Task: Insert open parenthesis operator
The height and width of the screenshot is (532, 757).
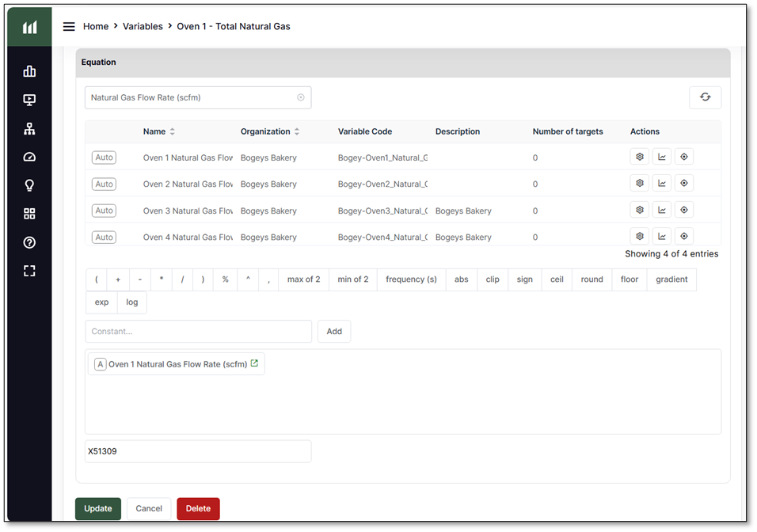Action: 97,279
